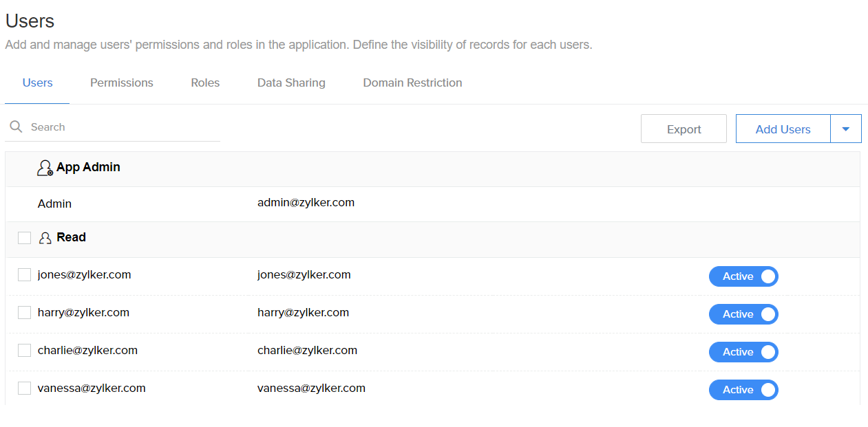Click the Read role person icon
Screen dimensions: 868x427
pyautogui.click(x=44, y=237)
